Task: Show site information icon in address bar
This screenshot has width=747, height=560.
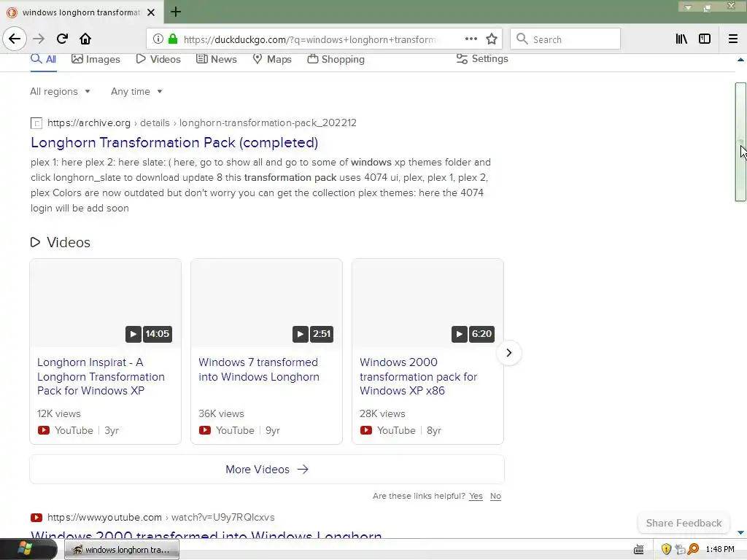Action: tap(158, 39)
